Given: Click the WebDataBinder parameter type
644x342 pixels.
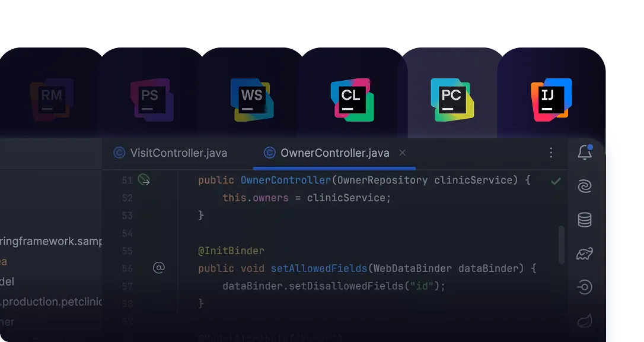Looking at the screenshot, I should point(412,268).
